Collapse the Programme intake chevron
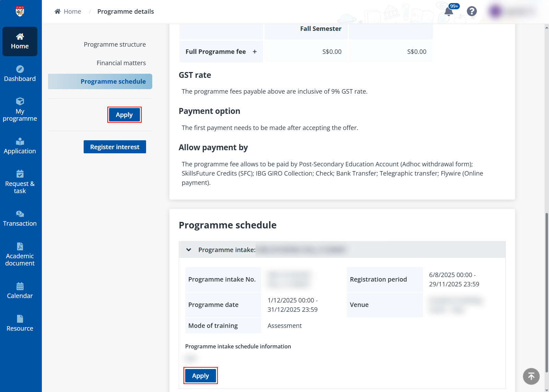This screenshot has width=549, height=392. click(189, 250)
